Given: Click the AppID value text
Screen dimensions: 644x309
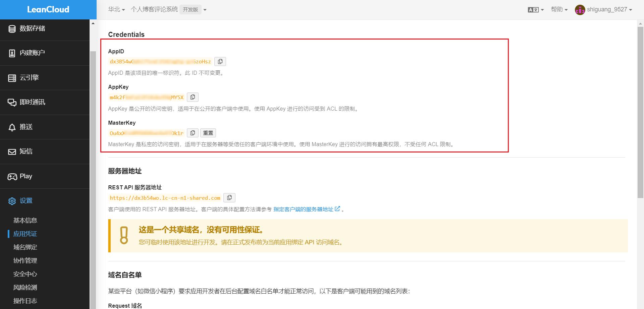Looking at the screenshot, I should tap(160, 62).
